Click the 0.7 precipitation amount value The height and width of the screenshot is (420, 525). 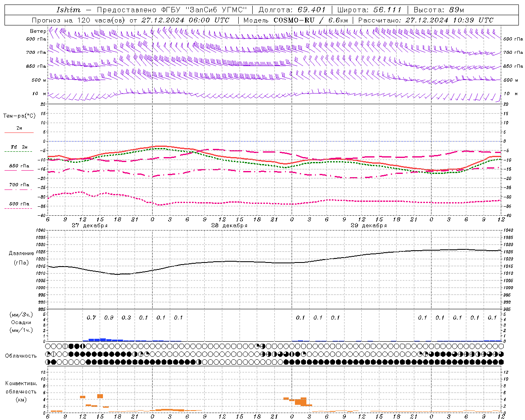[x=91, y=317]
